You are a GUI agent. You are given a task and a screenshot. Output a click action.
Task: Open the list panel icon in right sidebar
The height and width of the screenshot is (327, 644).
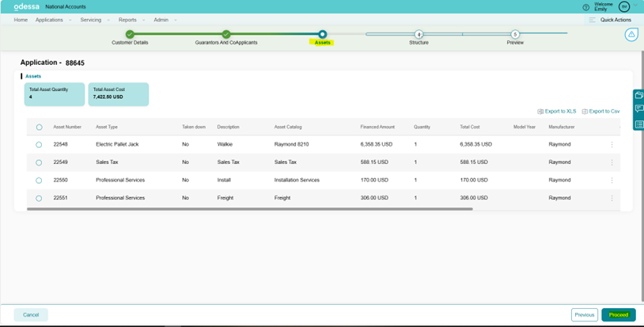[x=638, y=124]
